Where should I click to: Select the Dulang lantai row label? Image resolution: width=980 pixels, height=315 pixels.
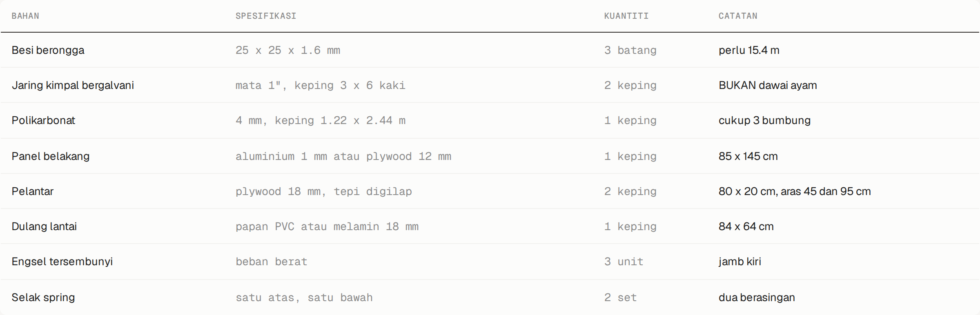[x=44, y=226]
